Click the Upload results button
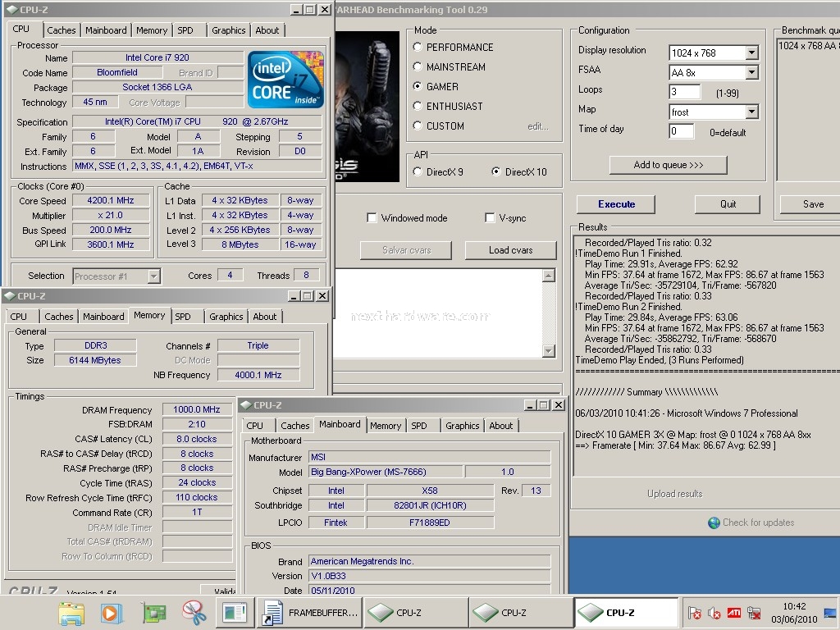Screen dimensions: 840x630 (674, 494)
